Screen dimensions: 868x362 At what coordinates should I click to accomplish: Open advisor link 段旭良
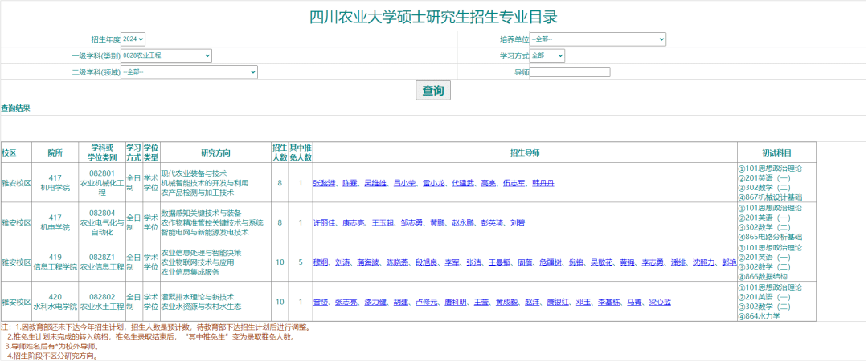(x=427, y=262)
